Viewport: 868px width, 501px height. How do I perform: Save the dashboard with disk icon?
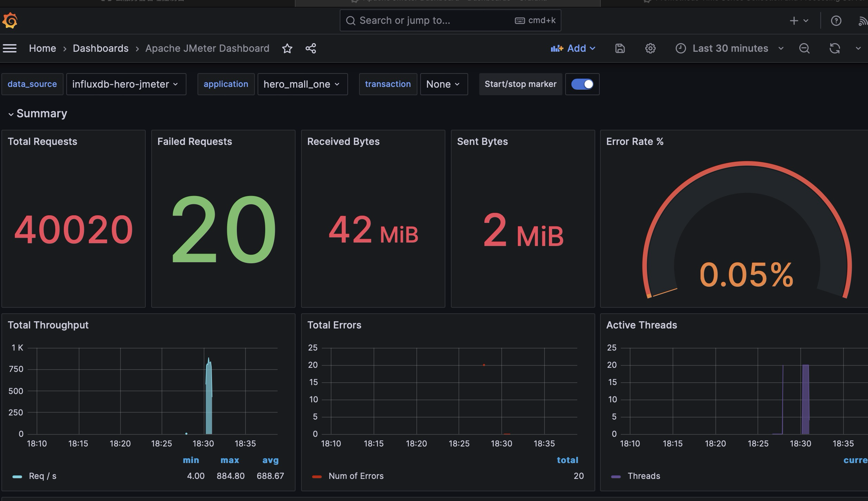pos(620,48)
